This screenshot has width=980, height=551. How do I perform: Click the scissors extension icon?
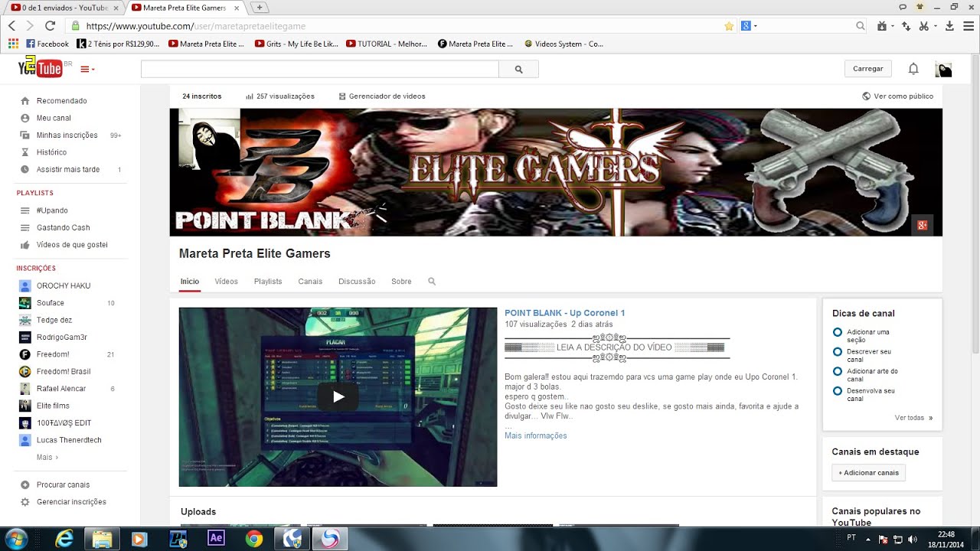[923, 26]
